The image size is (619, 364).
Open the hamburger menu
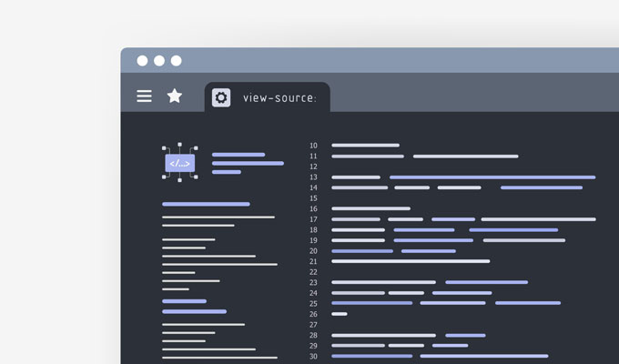tap(144, 96)
